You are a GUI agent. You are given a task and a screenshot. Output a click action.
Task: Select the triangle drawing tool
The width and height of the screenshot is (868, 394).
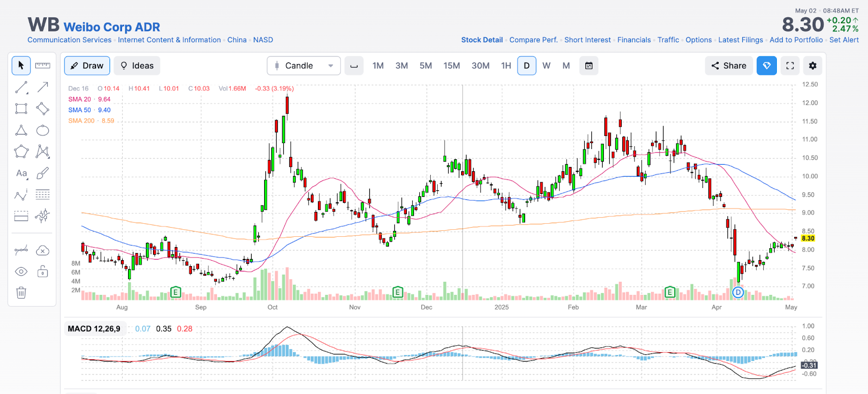21,131
